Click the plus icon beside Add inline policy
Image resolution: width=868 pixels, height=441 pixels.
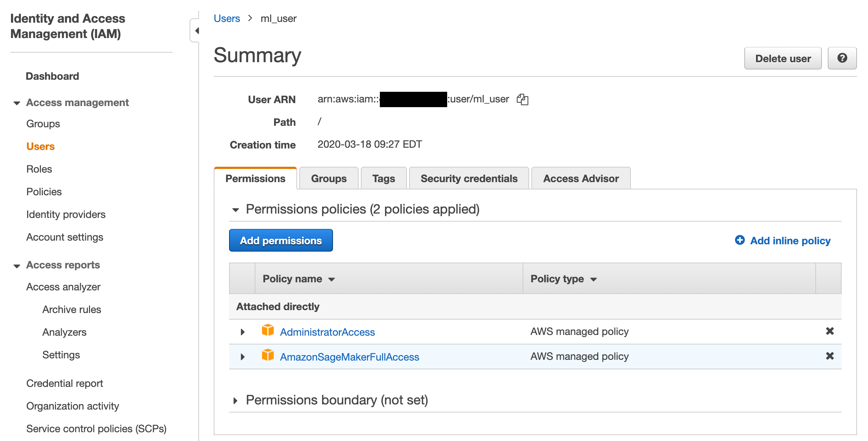740,240
